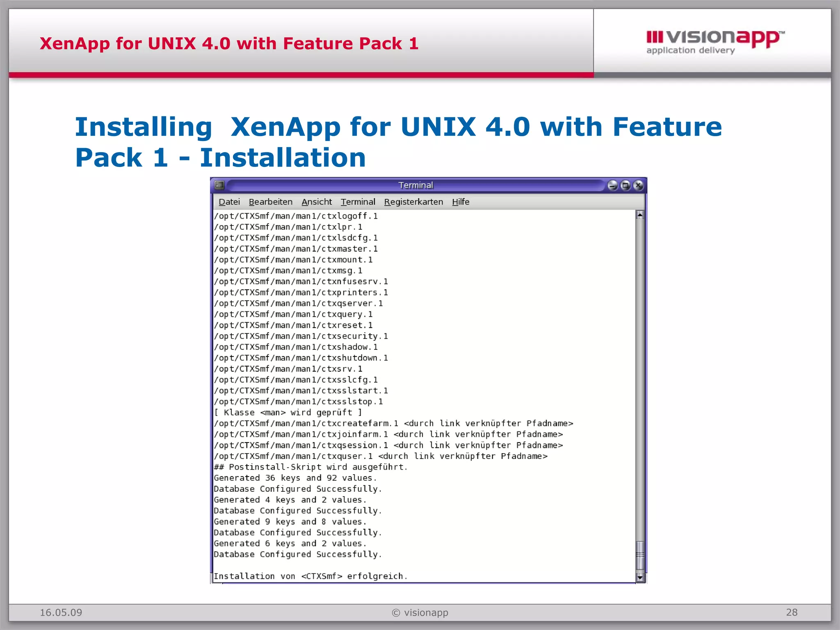Close the Terminal window
This screenshot has height=630, width=840.
(638, 185)
